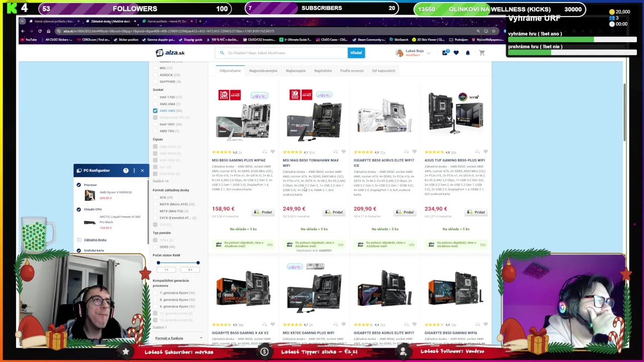Viewport: 644px width, 362px height.
Task: Favorite the ASUS TUF GAMING B850-PLUS WIFI
Action: (486, 152)
